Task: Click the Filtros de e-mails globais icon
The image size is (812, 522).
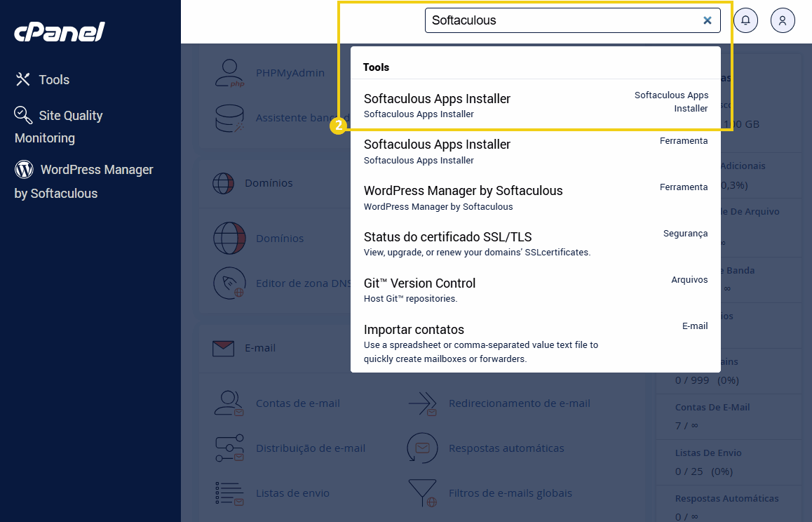Action: (423, 493)
